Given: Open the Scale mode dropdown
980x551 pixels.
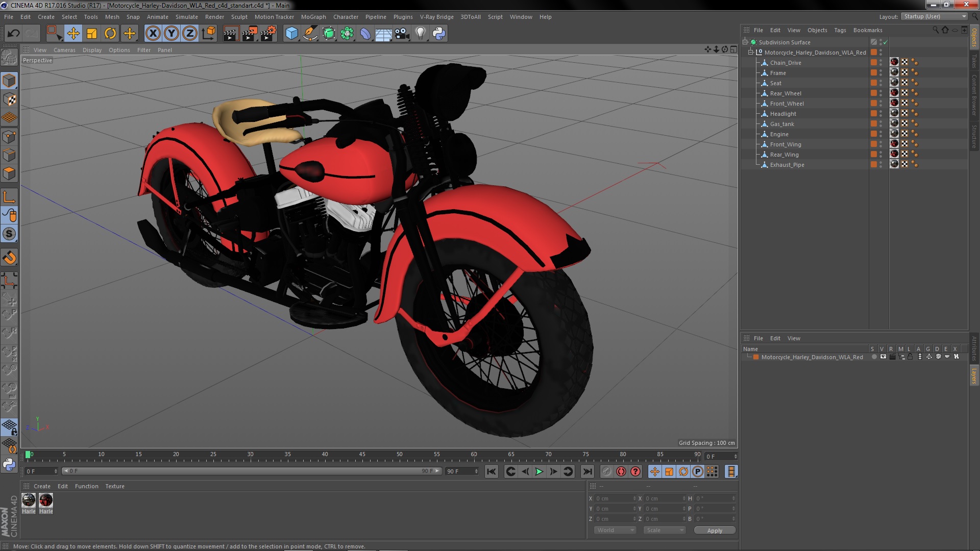Looking at the screenshot, I should tap(665, 531).
